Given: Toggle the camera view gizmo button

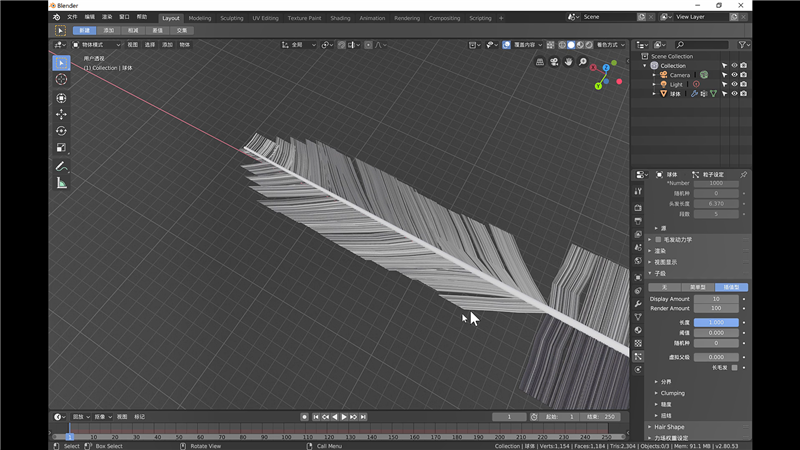Looking at the screenshot, I should pos(554,62).
